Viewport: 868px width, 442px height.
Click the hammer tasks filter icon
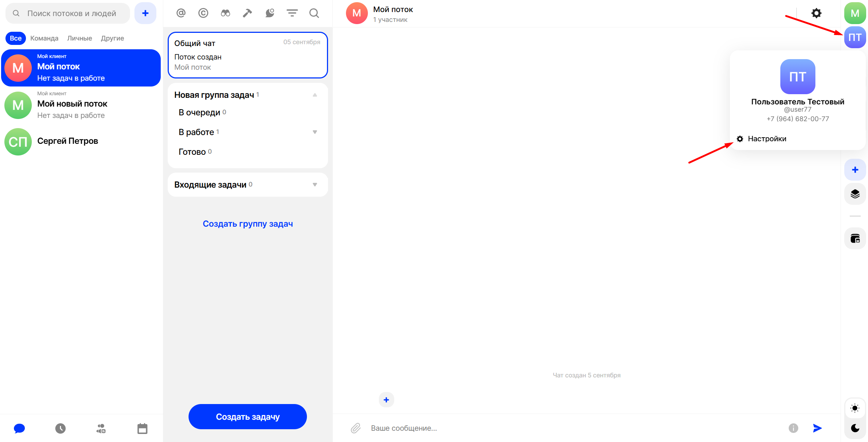(247, 14)
